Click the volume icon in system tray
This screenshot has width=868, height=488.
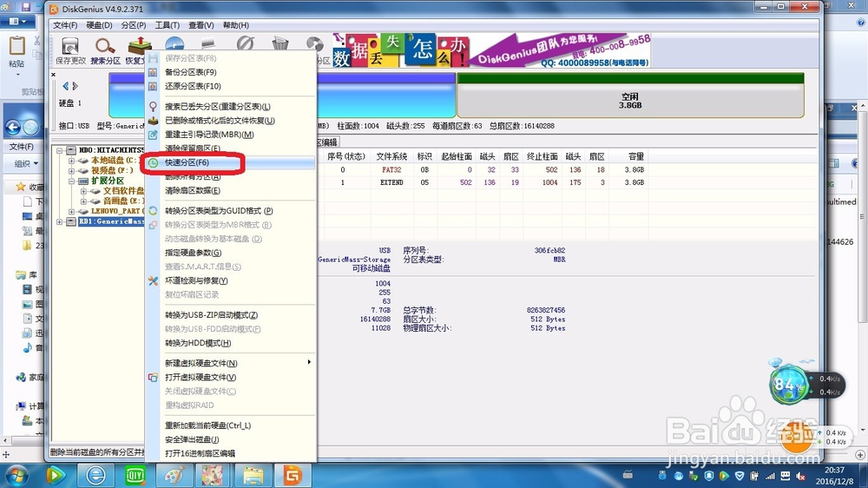click(x=800, y=476)
